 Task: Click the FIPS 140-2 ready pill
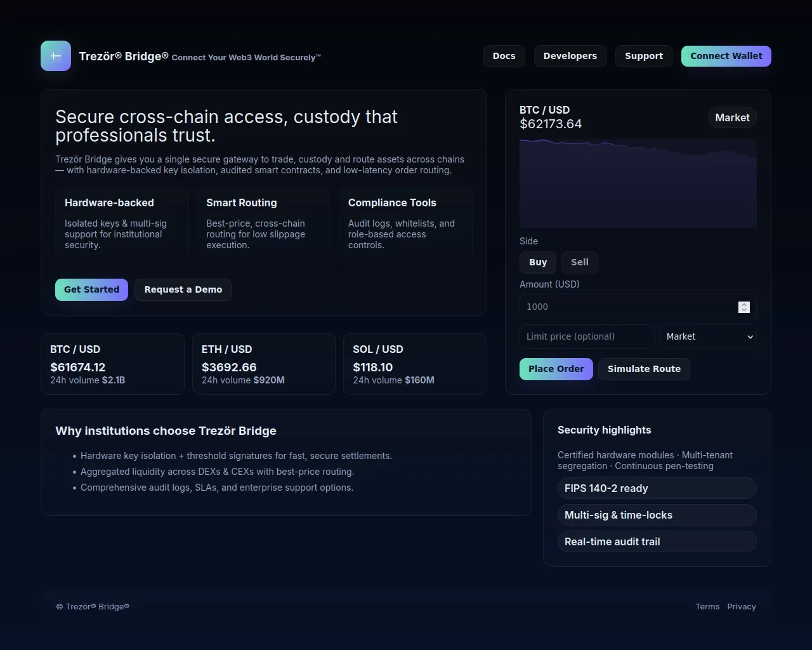[x=657, y=488]
